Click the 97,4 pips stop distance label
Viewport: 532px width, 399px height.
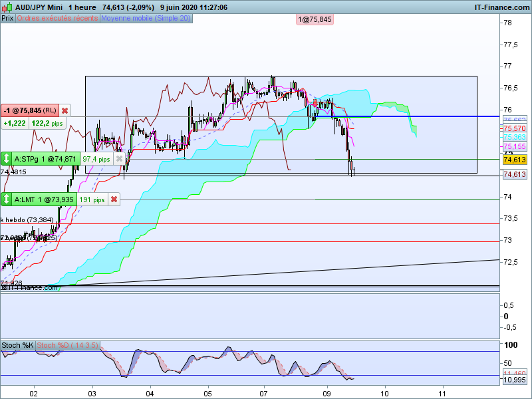pyautogui.click(x=96, y=159)
